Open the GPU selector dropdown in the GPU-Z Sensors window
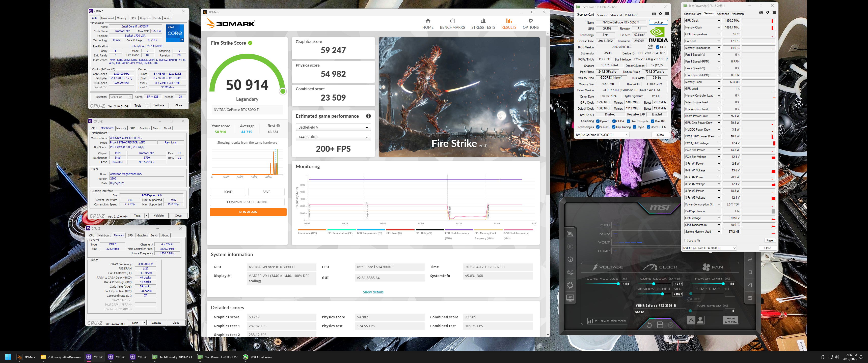Image resolution: width=868 pixels, height=363 pixels. 709,248
